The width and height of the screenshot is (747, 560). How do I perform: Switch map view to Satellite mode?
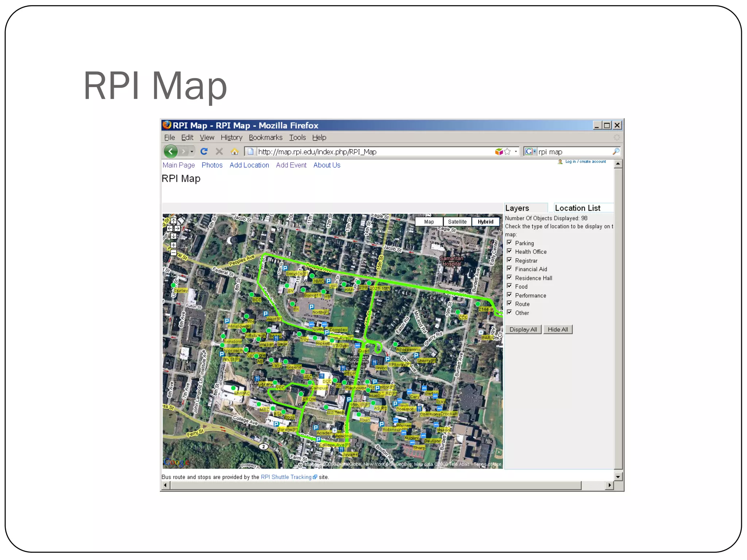pyautogui.click(x=457, y=222)
